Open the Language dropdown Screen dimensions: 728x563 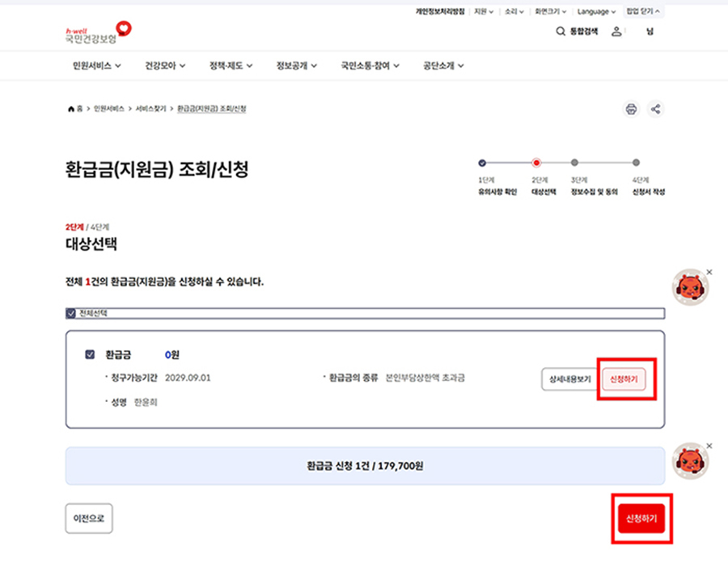[x=596, y=11]
